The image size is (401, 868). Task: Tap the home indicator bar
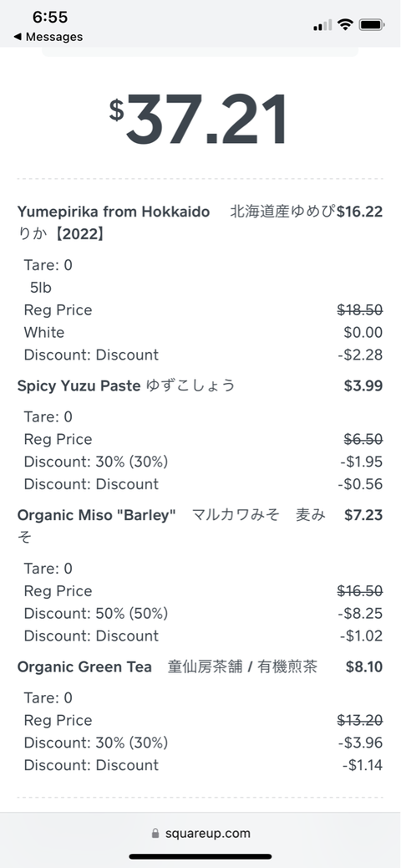(x=200, y=856)
